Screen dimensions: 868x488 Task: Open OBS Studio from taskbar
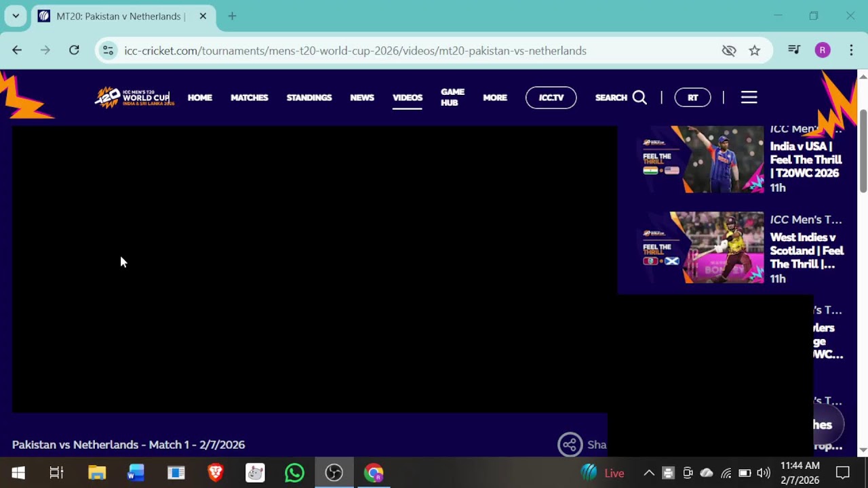pyautogui.click(x=334, y=473)
